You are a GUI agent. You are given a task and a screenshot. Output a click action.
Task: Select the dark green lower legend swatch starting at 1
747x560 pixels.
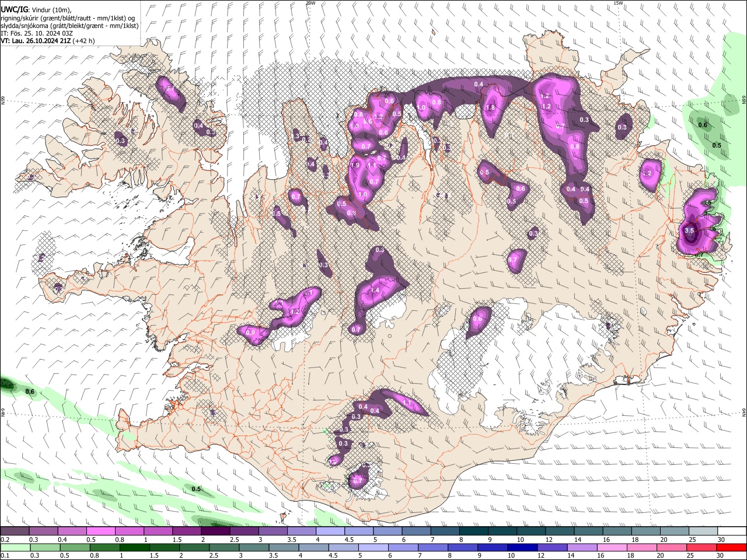pyautogui.click(x=134, y=547)
